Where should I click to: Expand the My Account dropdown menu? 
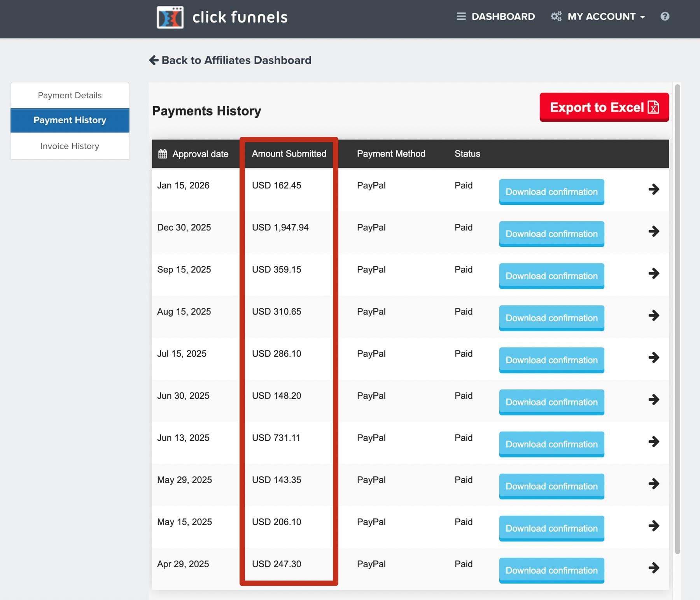pos(605,16)
